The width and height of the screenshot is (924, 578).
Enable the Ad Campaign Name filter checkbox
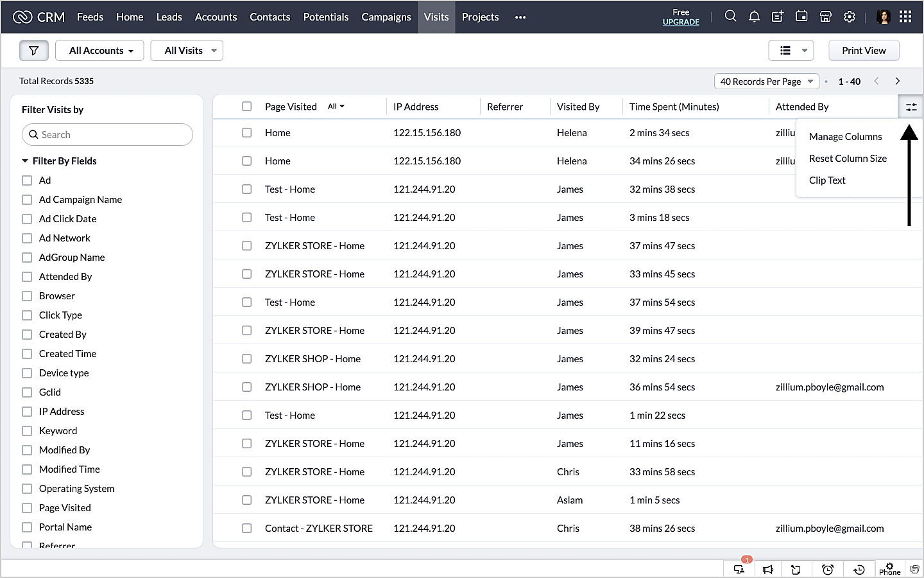click(27, 200)
